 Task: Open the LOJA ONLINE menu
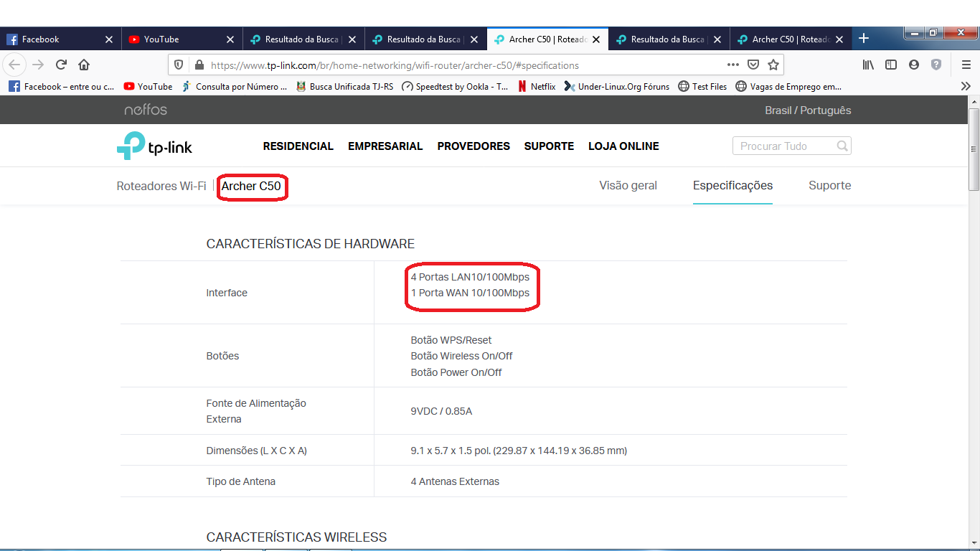(x=623, y=146)
